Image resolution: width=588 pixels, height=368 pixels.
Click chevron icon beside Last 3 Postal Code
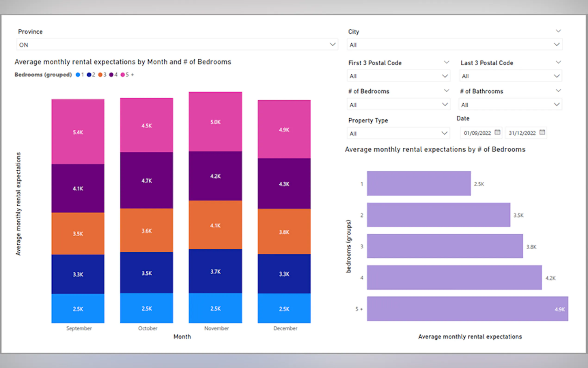[558, 62]
